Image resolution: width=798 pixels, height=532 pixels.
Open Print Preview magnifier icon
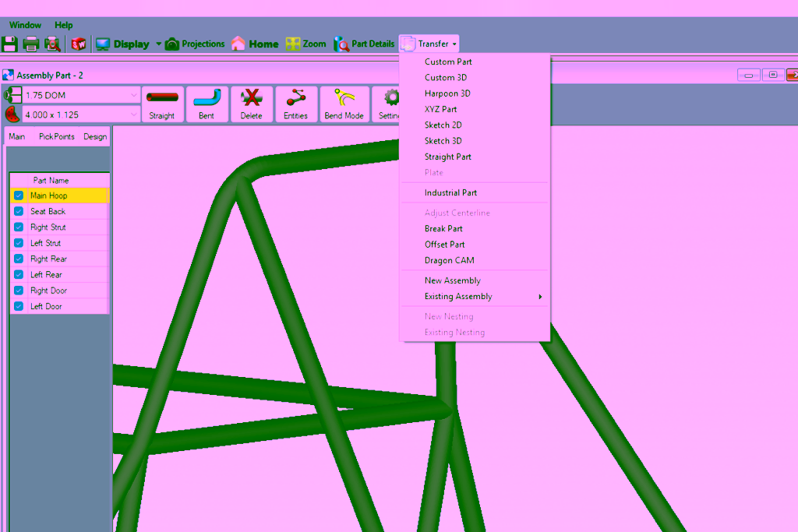pyautogui.click(x=52, y=44)
